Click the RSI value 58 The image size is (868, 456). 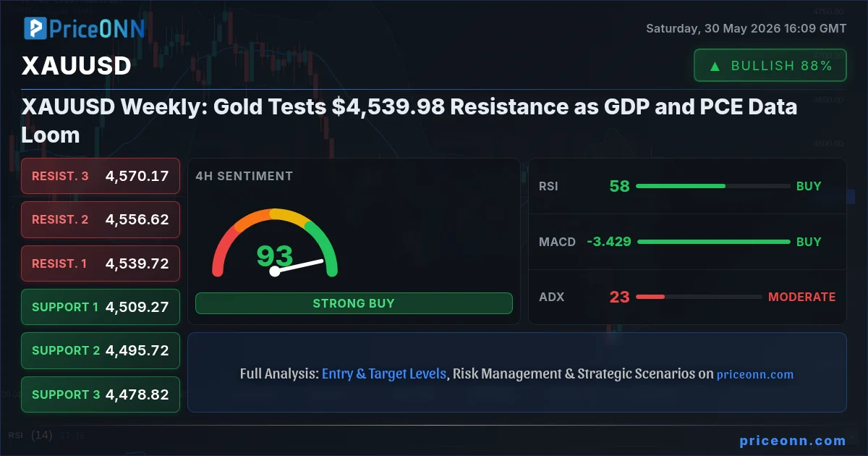[619, 186]
